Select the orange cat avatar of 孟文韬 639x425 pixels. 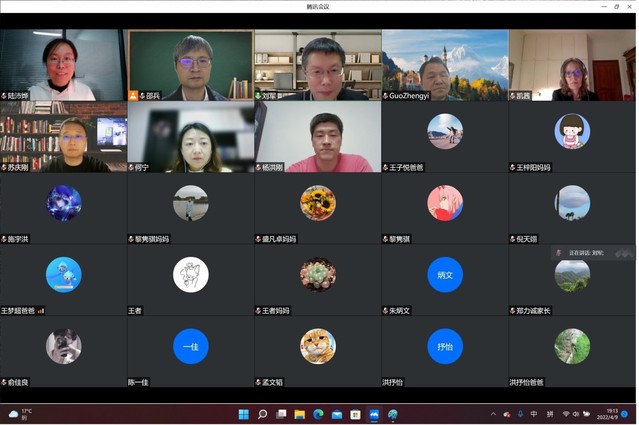[318, 346]
